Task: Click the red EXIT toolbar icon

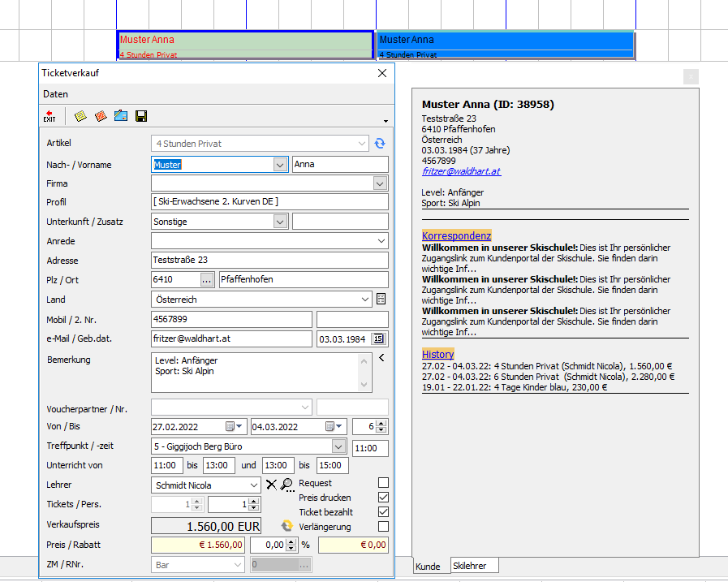Action: (x=50, y=116)
